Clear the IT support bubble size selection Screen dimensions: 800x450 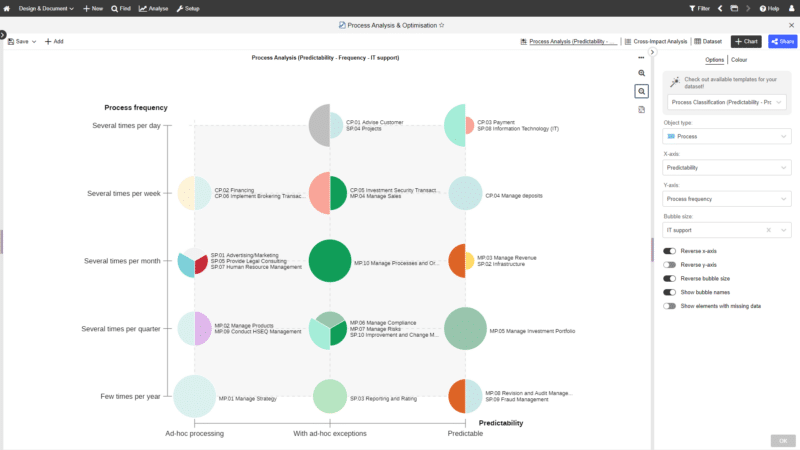(x=768, y=230)
